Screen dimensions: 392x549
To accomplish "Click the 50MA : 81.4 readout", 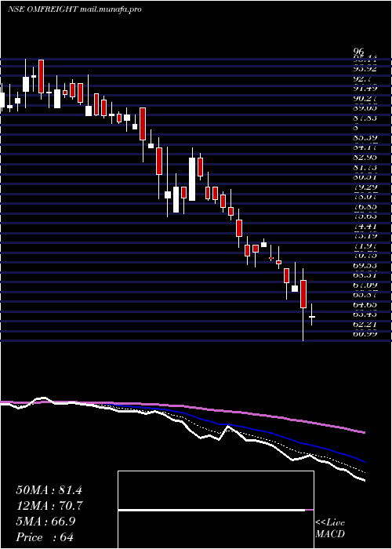I will tap(49, 490).
